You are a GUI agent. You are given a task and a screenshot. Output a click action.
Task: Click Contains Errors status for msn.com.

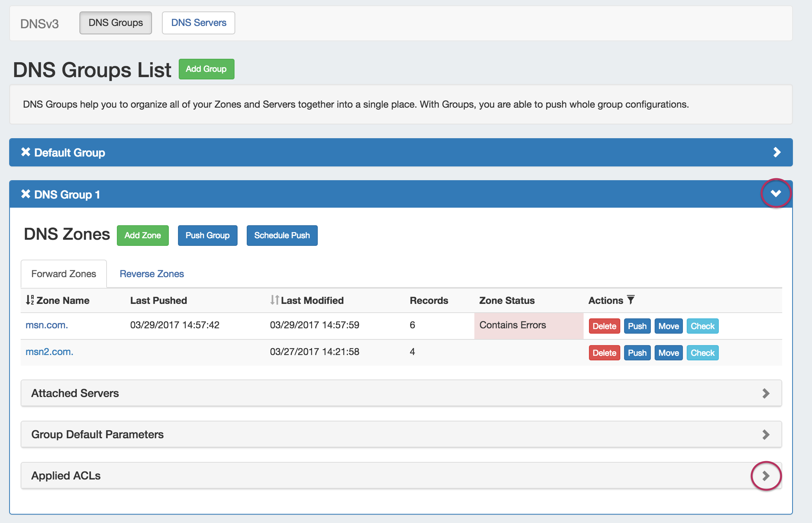click(513, 325)
